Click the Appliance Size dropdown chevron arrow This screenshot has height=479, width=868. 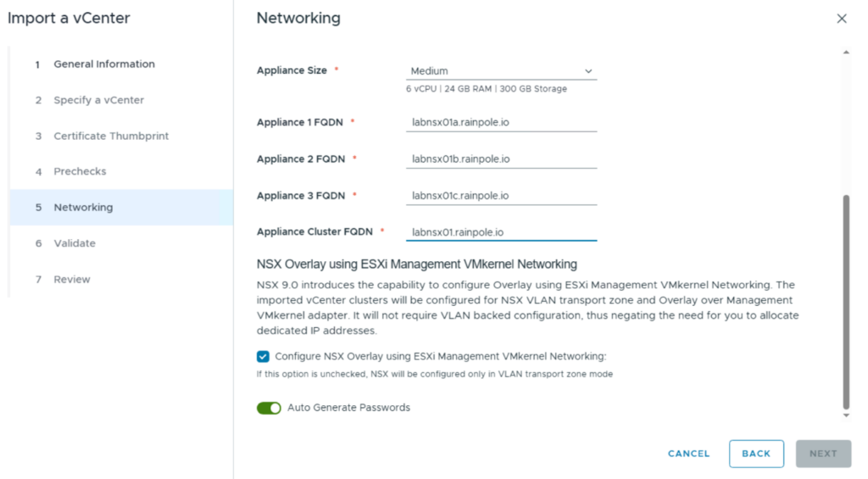588,71
